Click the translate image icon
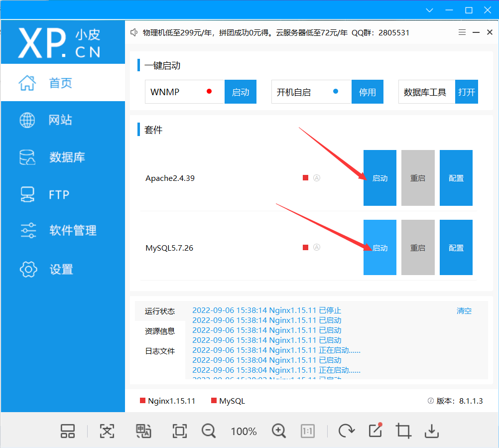Viewport: 499px width, 448px height. point(143,431)
